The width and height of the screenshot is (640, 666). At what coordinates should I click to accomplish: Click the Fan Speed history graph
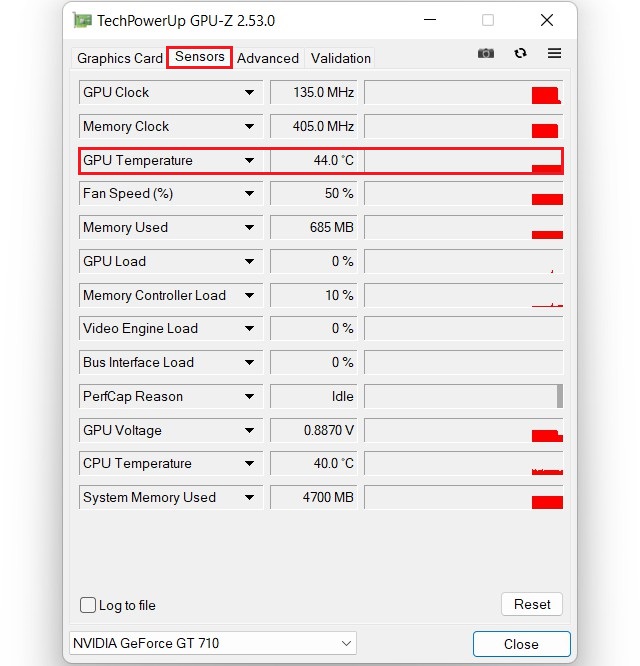(x=464, y=193)
